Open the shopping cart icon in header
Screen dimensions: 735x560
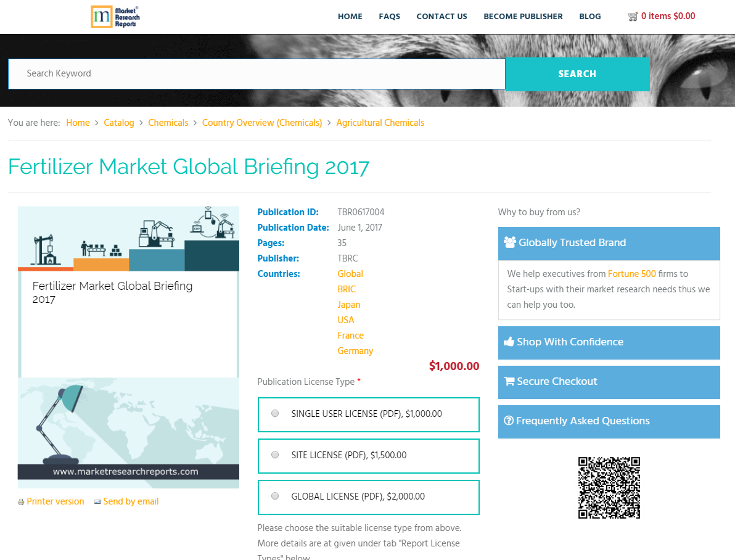[x=633, y=16]
